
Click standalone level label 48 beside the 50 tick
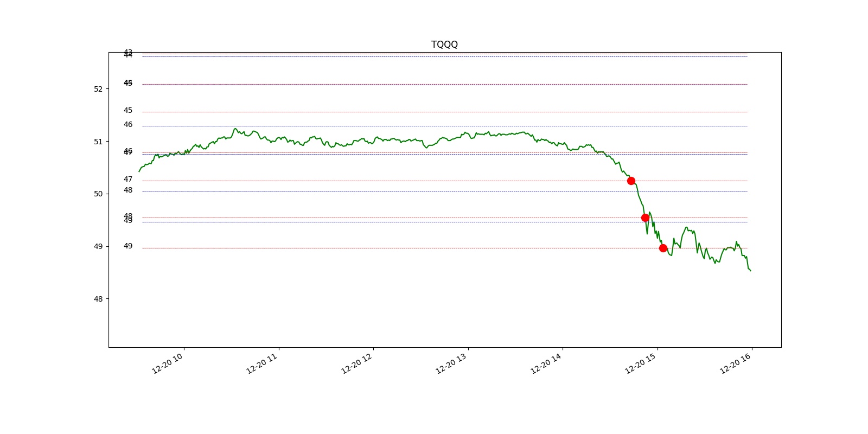(128, 190)
